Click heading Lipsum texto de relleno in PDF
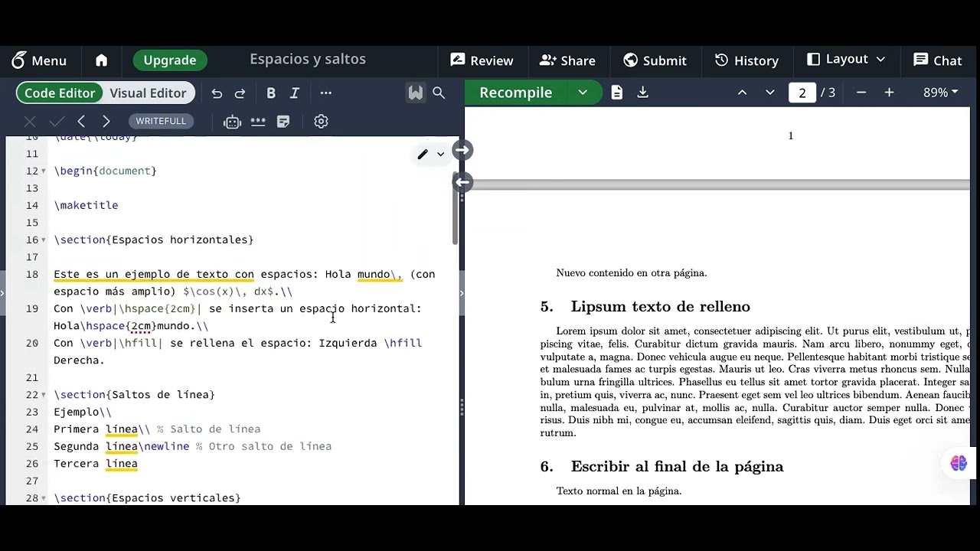980x551 pixels. [x=660, y=307]
